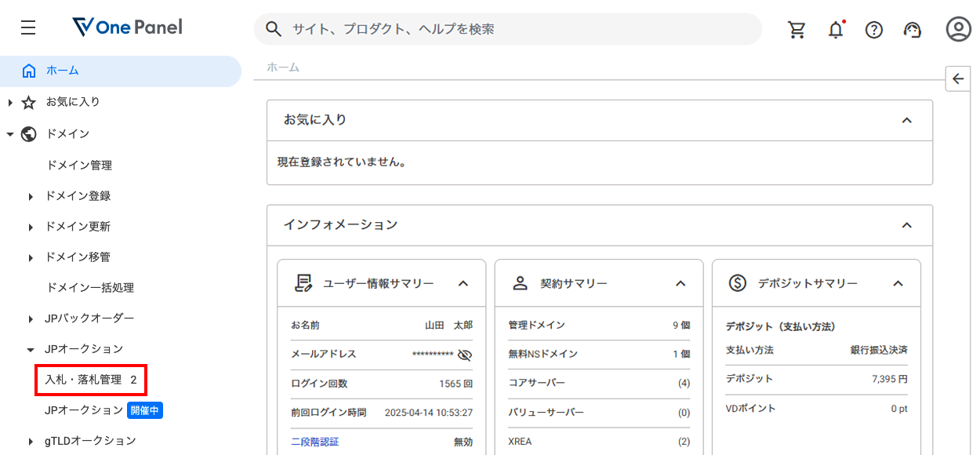Open the user account profile icon
980x455 pixels.
(958, 29)
